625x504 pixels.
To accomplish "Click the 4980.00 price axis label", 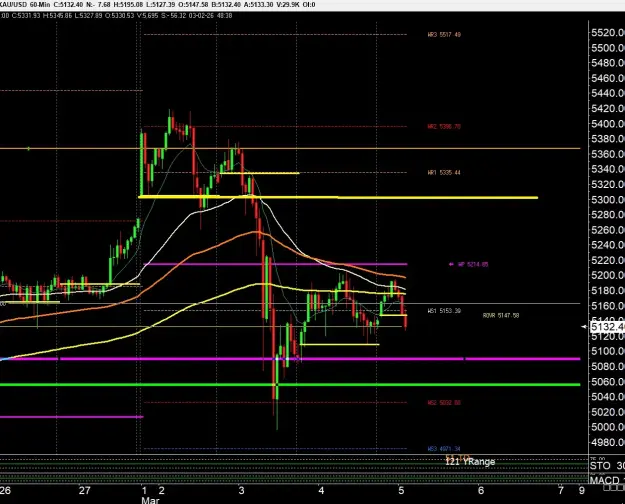I will [608, 442].
